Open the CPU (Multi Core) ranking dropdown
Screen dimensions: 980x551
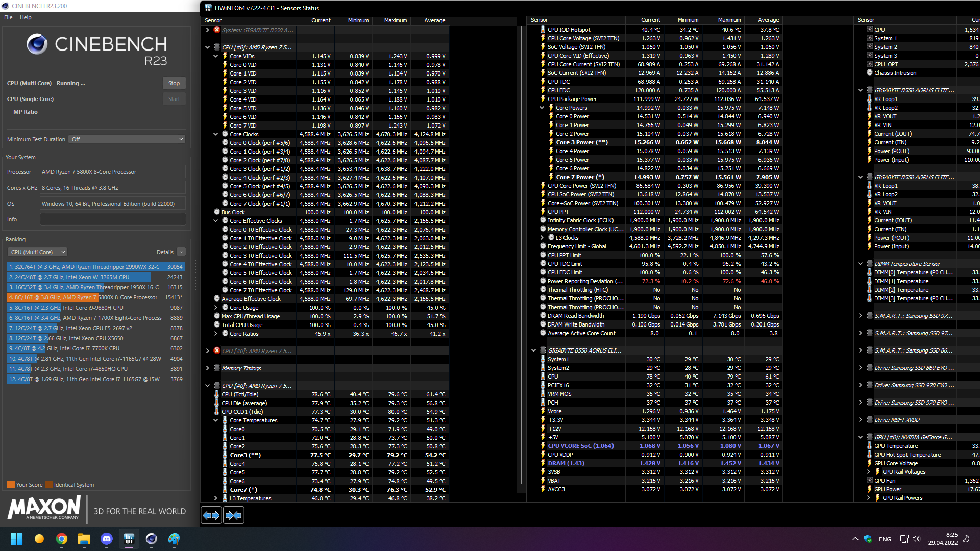tap(38, 252)
